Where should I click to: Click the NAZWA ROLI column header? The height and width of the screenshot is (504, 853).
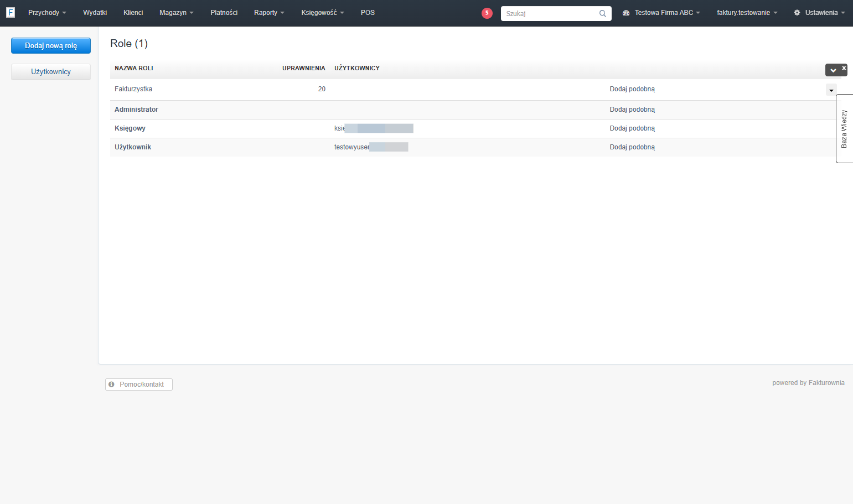pos(134,68)
